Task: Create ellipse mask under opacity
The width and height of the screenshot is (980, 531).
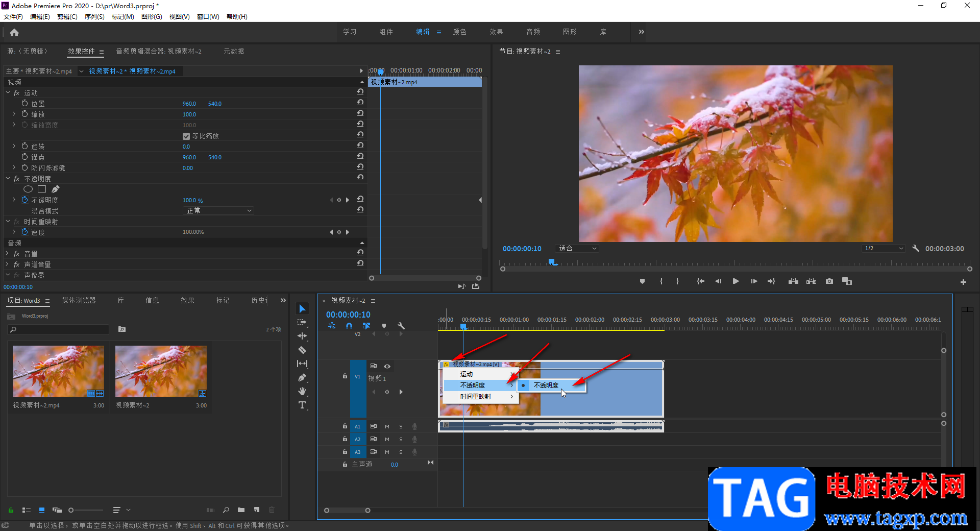Action: [x=28, y=189]
